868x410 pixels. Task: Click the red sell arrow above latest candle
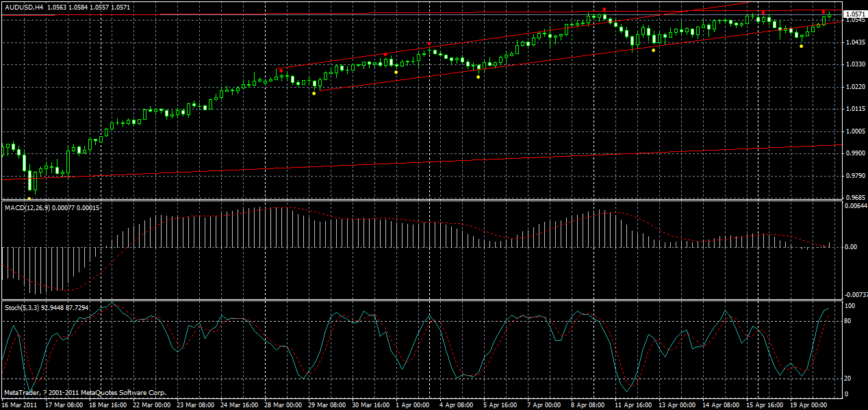(824, 12)
